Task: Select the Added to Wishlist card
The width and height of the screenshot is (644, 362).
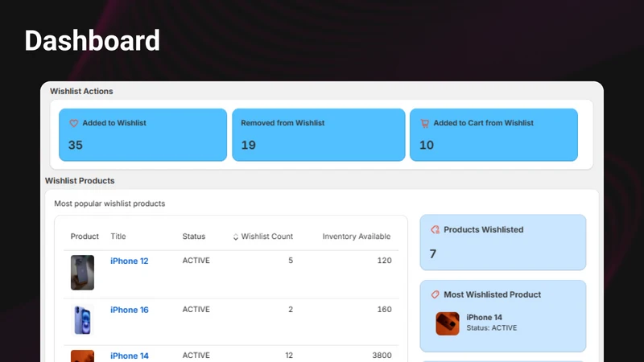Action: click(142, 134)
